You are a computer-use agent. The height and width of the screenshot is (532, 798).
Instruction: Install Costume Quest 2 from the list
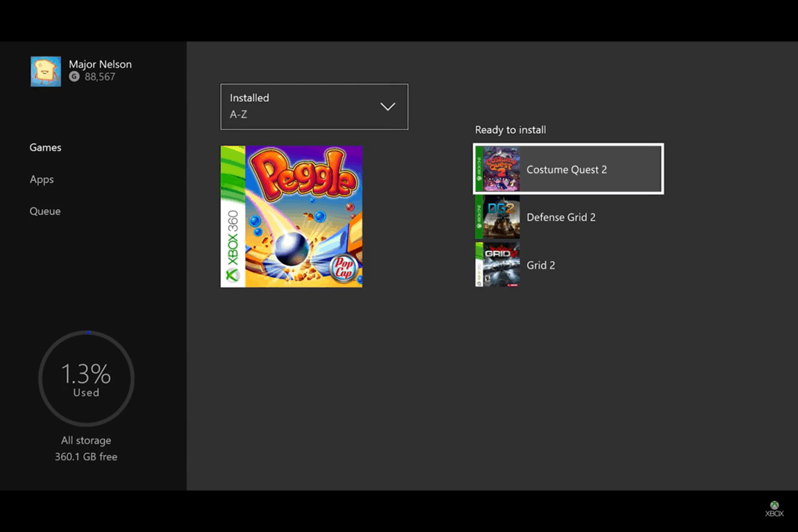pos(569,169)
